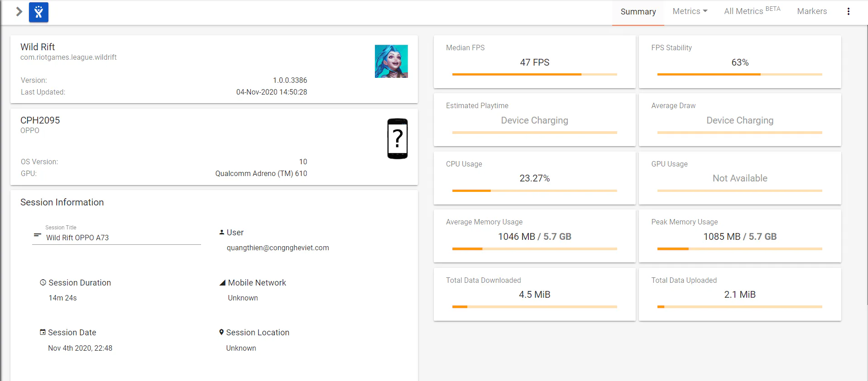Screen dimensions: 868x381
Task: Open the Markers tab
Action: coord(812,11)
